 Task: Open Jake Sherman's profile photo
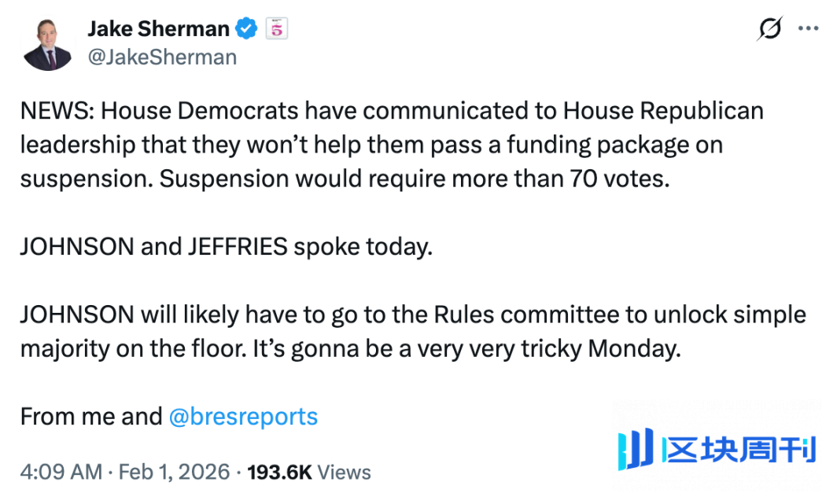tap(48, 44)
